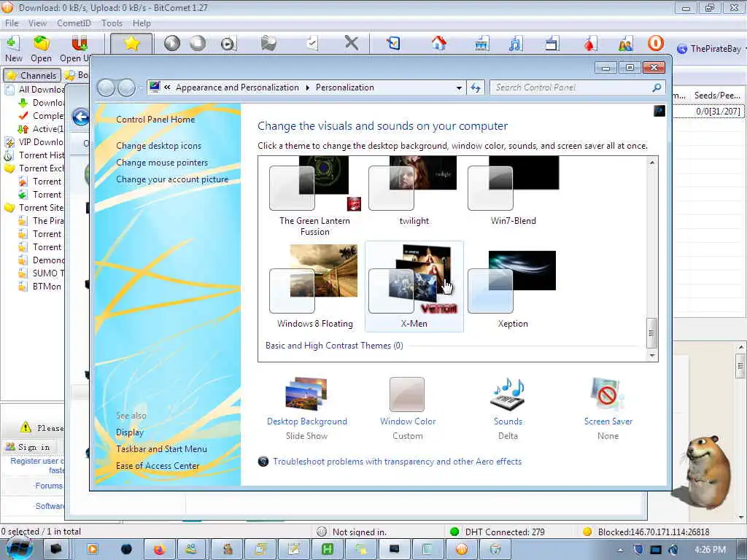This screenshot has height=560, width=747.
Task: Click the Windows Start orb
Action: point(19,548)
